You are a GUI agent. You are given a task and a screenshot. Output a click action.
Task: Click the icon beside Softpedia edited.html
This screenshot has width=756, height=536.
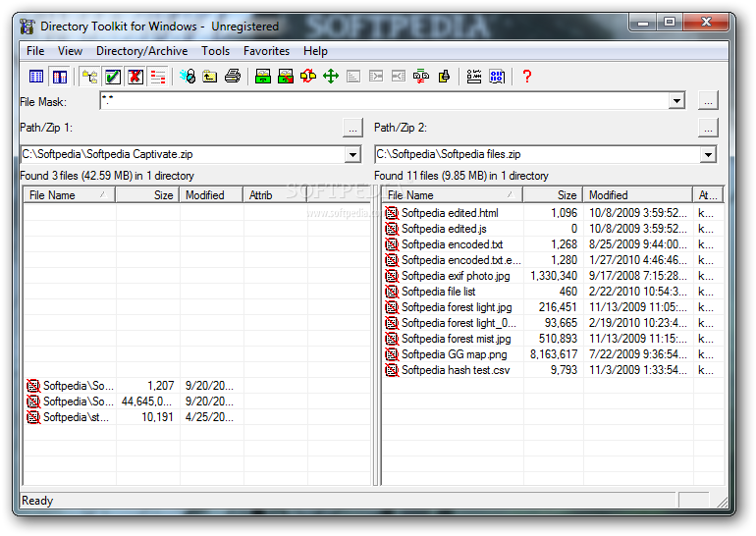click(x=392, y=213)
